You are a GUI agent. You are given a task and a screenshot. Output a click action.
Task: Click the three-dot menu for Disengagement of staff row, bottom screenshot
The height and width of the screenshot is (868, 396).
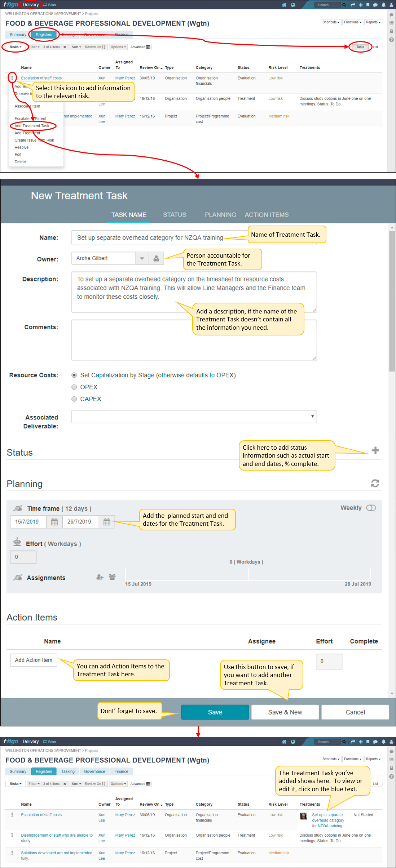click(12, 835)
